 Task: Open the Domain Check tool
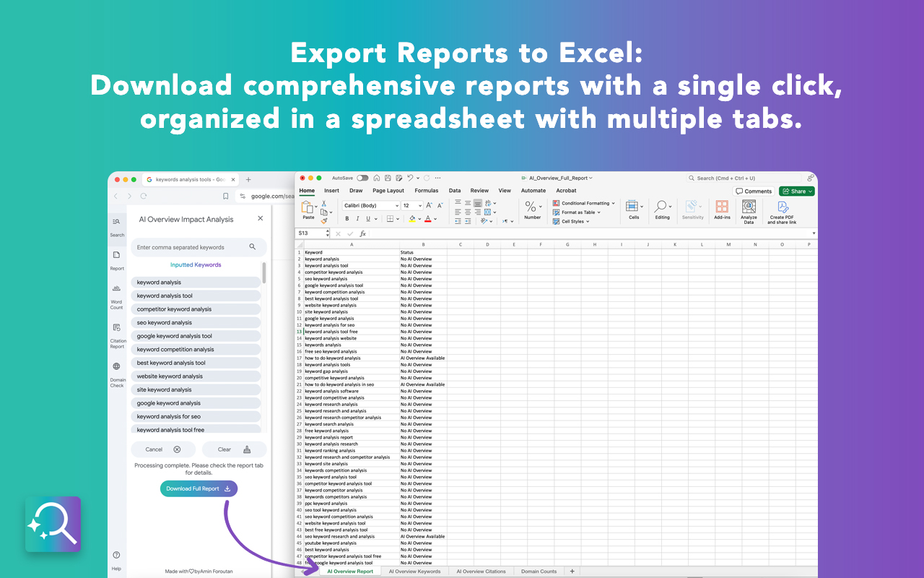pyautogui.click(x=117, y=375)
